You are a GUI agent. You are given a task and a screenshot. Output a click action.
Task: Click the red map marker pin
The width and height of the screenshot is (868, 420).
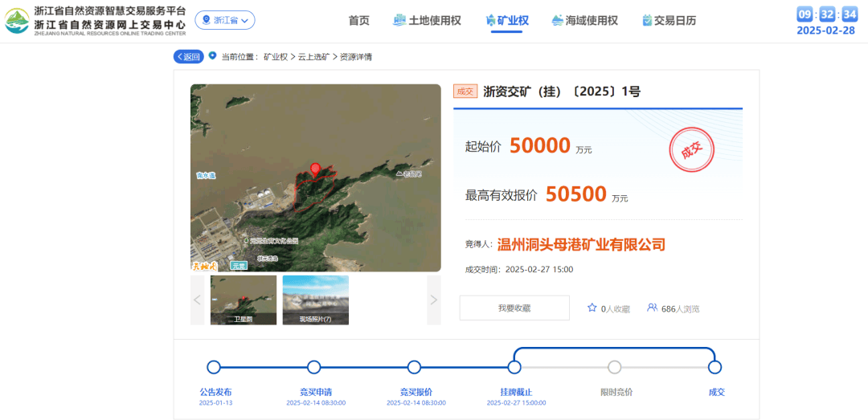(316, 170)
